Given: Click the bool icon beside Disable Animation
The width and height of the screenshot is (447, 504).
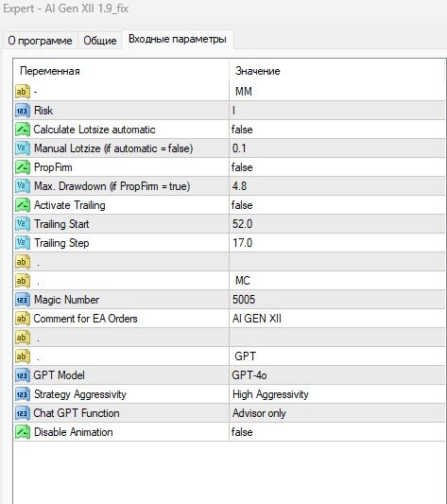Looking at the screenshot, I should (x=23, y=432).
